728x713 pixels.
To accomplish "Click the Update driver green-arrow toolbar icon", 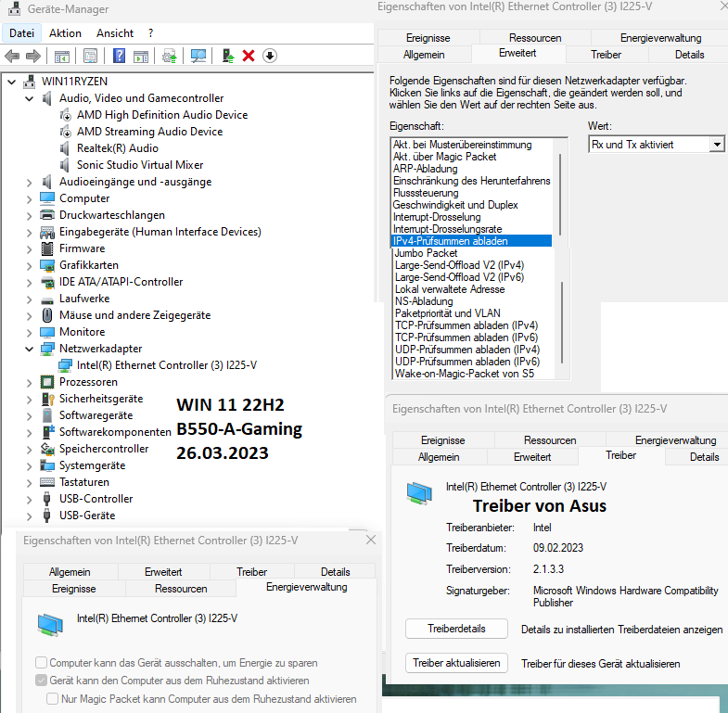I will click(x=228, y=57).
